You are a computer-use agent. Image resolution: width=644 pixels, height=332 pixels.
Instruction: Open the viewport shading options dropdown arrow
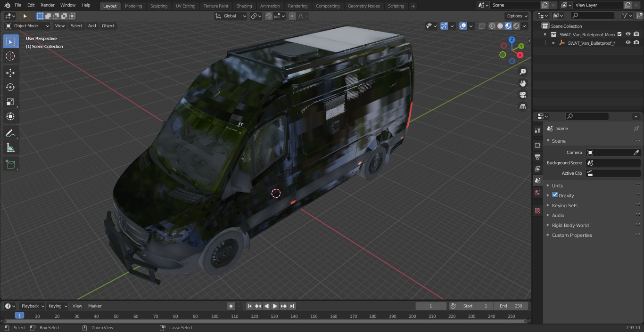click(x=525, y=26)
